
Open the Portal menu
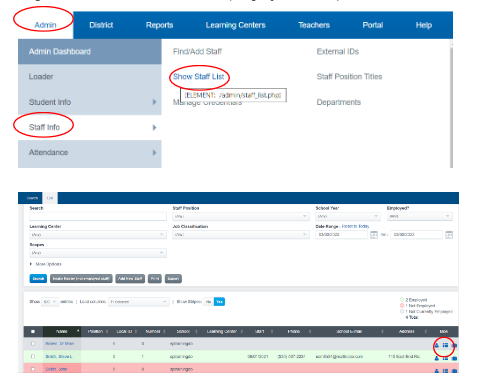(373, 25)
